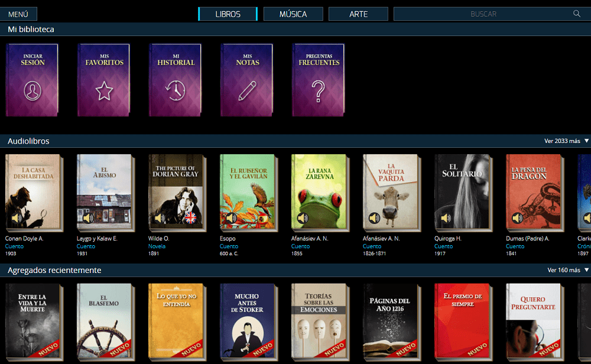Image resolution: width=591 pixels, height=364 pixels.
Task: Open Lo Que Yo No Entendía cover
Action: 177,321
